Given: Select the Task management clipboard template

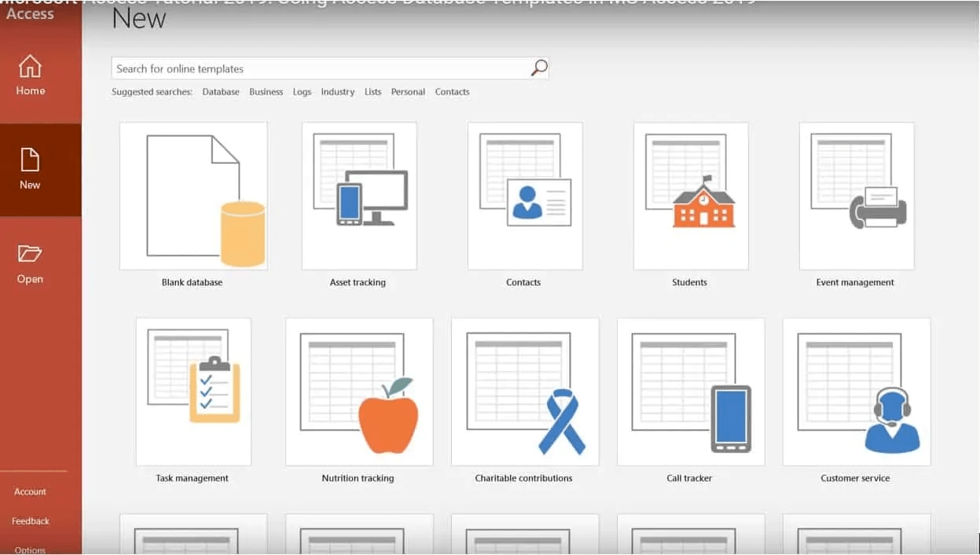Looking at the screenshot, I should [193, 391].
